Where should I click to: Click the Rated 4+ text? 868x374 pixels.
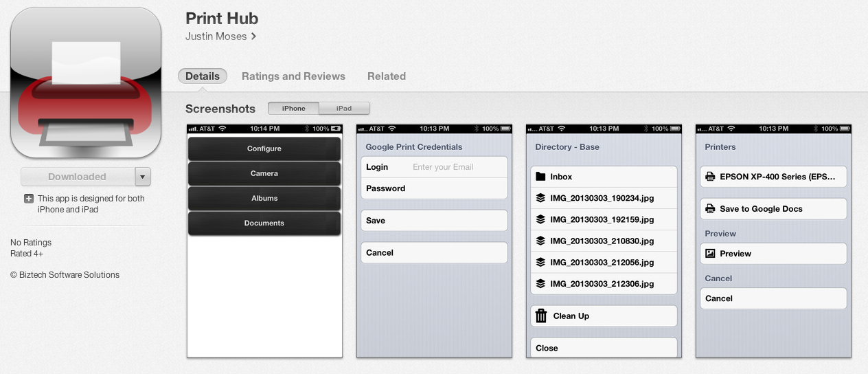click(28, 254)
